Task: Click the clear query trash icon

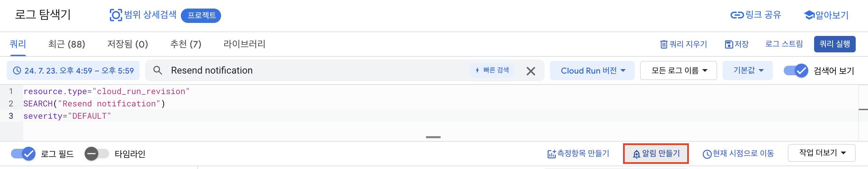Action: tap(664, 44)
